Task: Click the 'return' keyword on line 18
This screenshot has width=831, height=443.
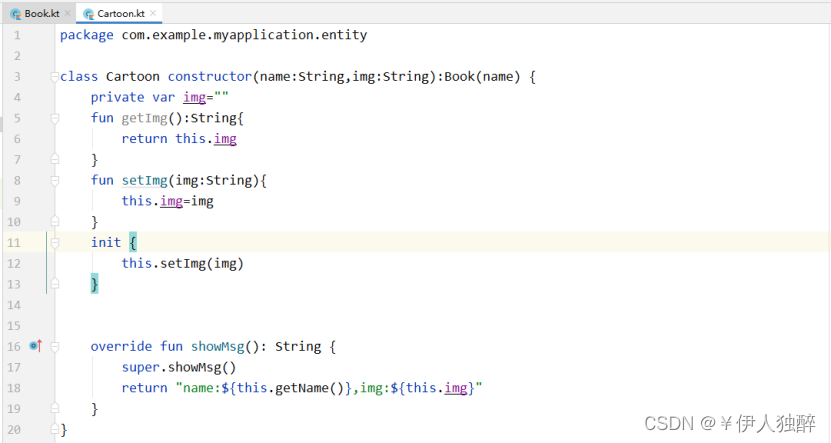Action: click(144, 388)
